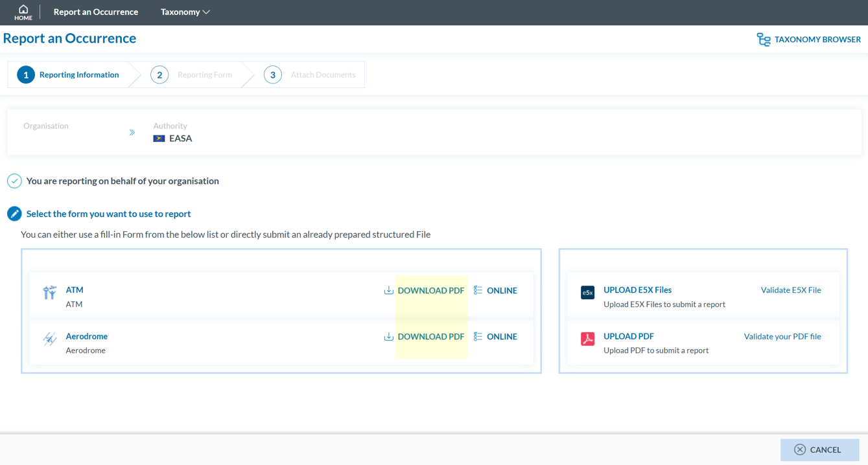This screenshot has height=465, width=868.
Task: Click the EASA flag icon
Action: (x=159, y=139)
